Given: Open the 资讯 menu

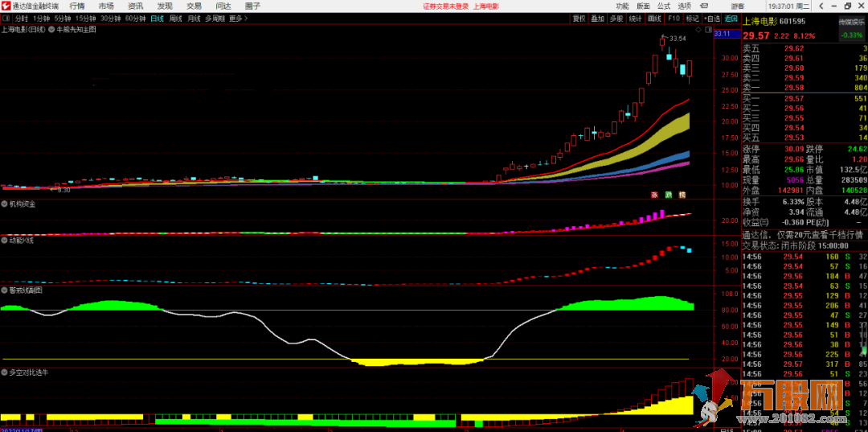Looking at the screenshot, I should coord(135,6).
